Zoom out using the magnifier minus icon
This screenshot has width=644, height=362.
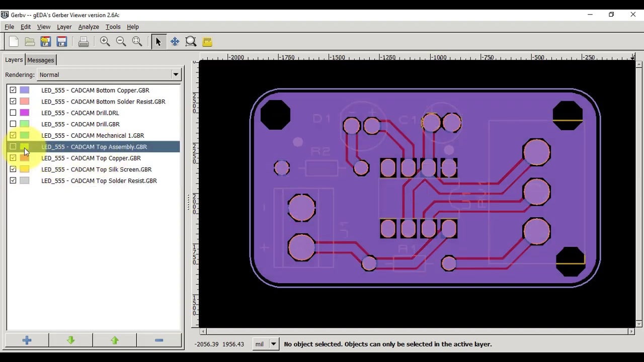[121, 42]
